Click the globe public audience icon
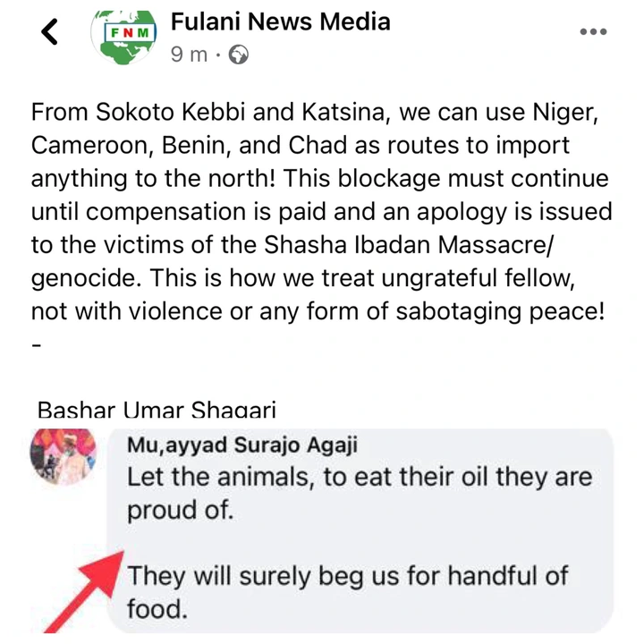644x644 pixels. (x=239, y=55)
